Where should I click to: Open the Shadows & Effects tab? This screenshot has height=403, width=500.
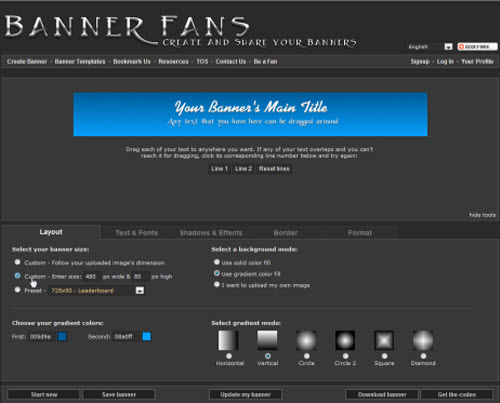[211, 233]
